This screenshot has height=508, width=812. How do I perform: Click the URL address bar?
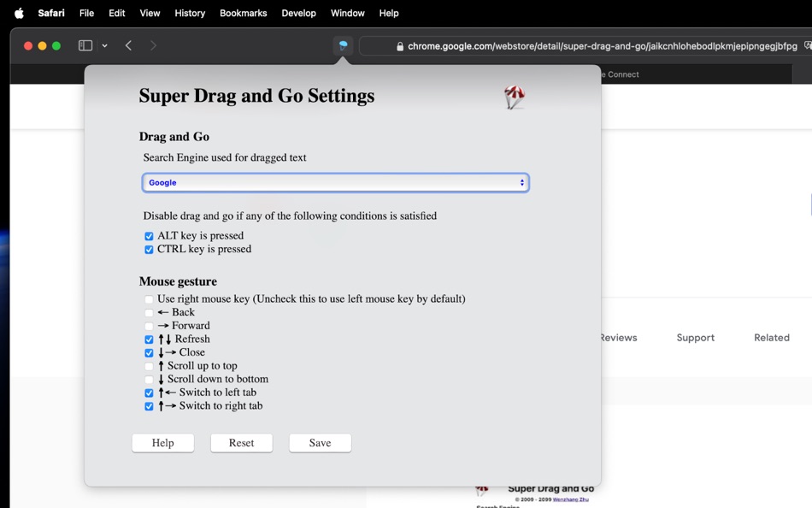585,46
